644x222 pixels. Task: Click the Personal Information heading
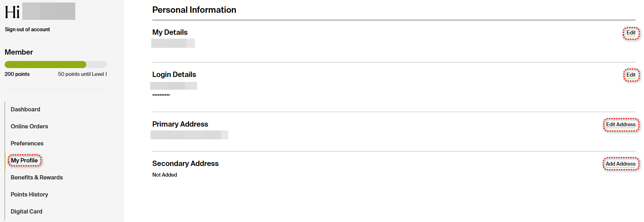coord(194,10)
